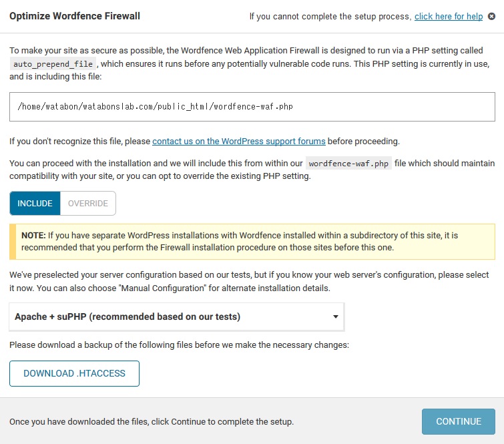The image size is (504, 444).
Task: Click the auto_prepend_file code label
Action: tap(53, 64)
